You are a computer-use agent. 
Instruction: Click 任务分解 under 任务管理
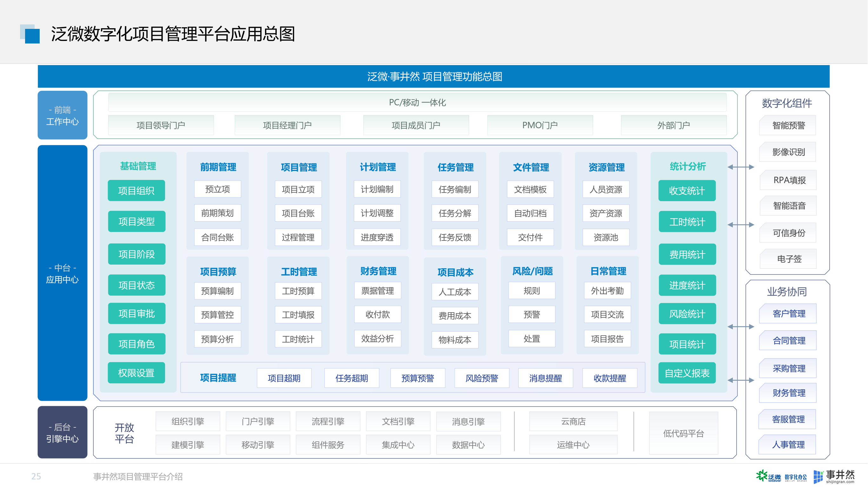[x=455, y=213]
